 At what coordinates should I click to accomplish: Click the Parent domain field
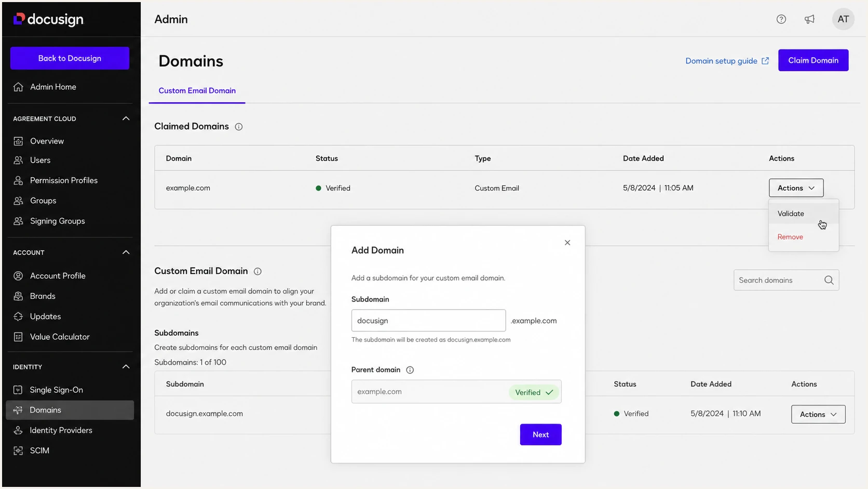(456, 392)
